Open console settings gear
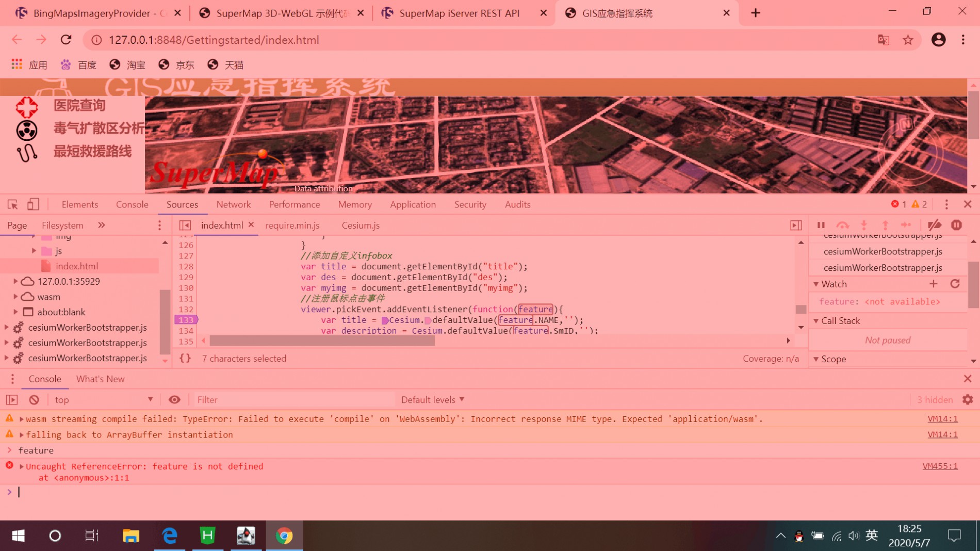 pyautogui.click(x=968, y=400)
